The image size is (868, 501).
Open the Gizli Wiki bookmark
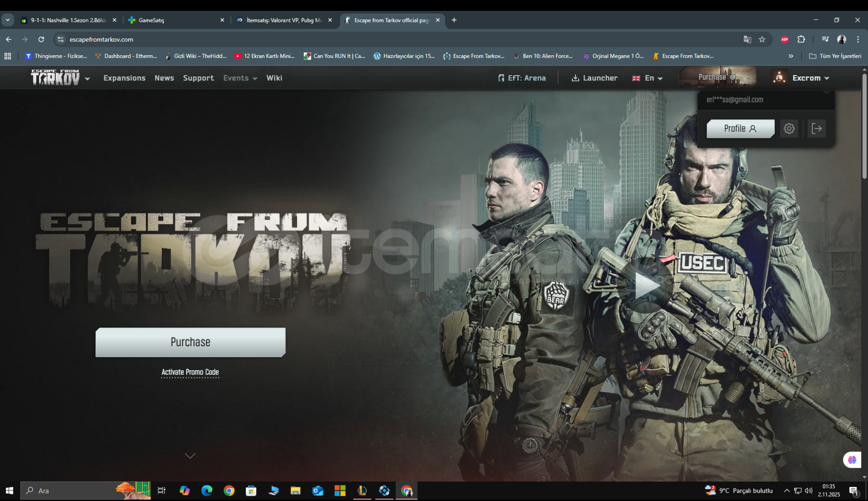click(195, 56)
